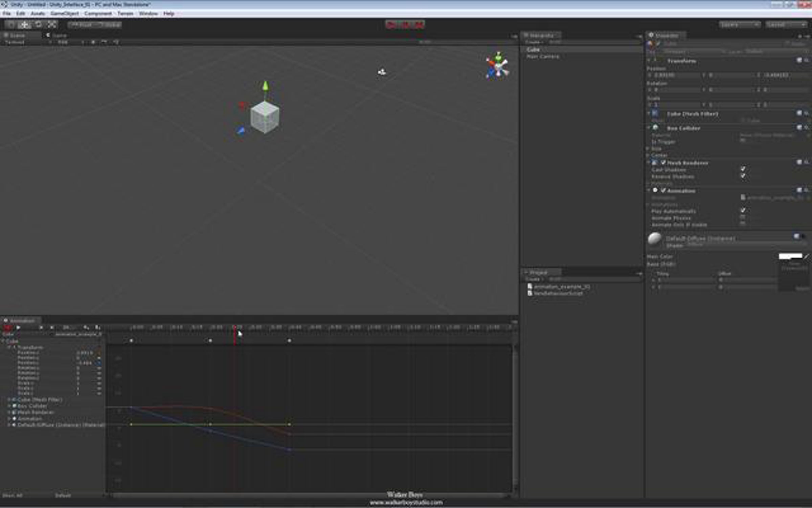Click the Default-Diffuse material sphere preview
The image size is (812, 508).
(655, 239)
